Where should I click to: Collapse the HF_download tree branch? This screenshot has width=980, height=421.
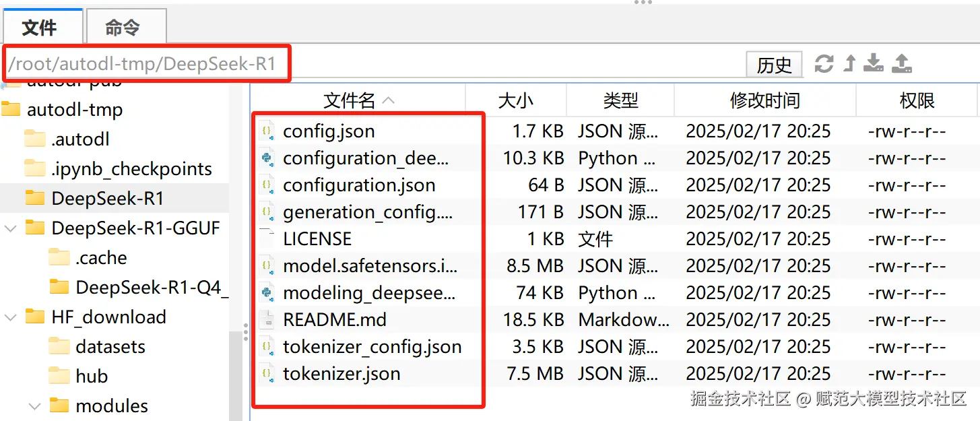tap(11, 317)
